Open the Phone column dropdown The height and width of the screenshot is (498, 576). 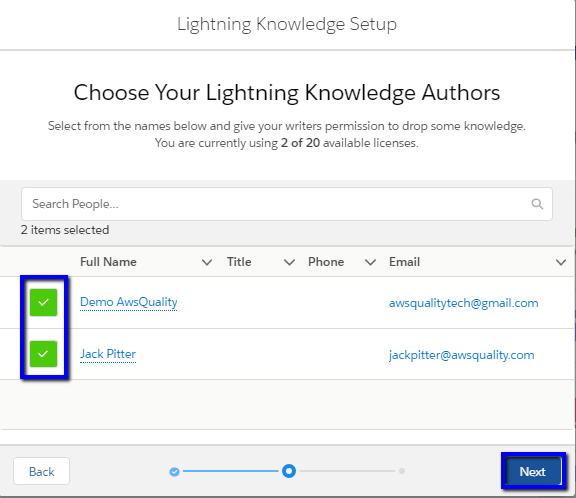click(370, 262)
